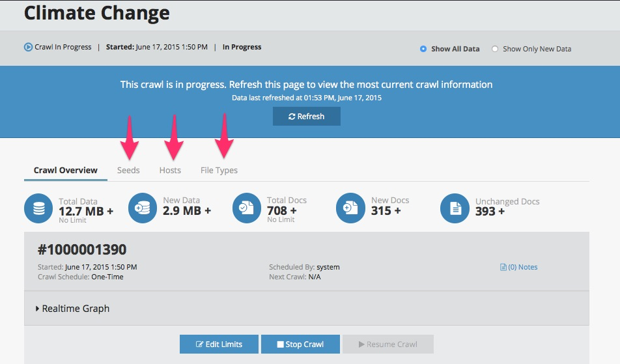Select the Show All Data radio button
Screen dimensions: 620x364
click(423, 49)
